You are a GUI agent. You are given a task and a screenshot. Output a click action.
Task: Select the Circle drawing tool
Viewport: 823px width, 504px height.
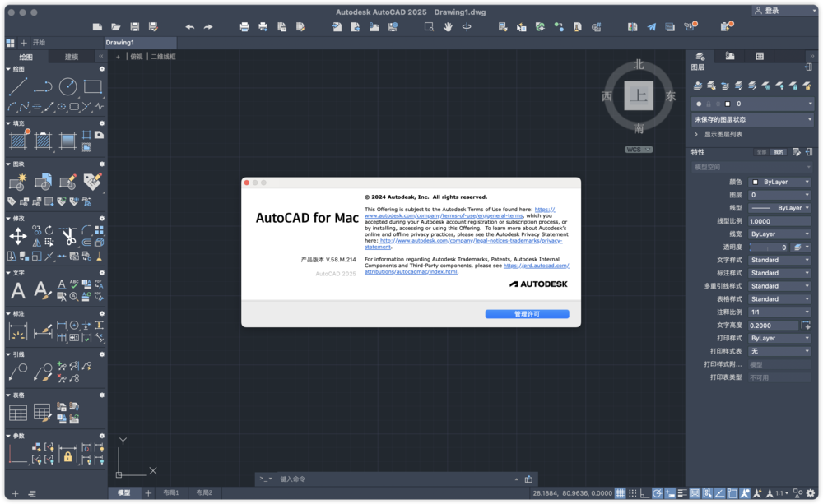tap(67, 86)
